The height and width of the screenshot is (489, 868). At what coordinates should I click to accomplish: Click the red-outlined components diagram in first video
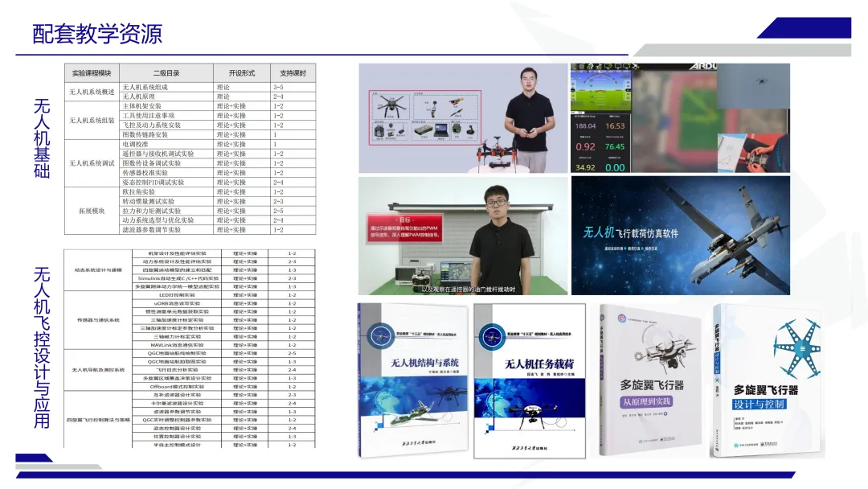[x=424, y=117]
